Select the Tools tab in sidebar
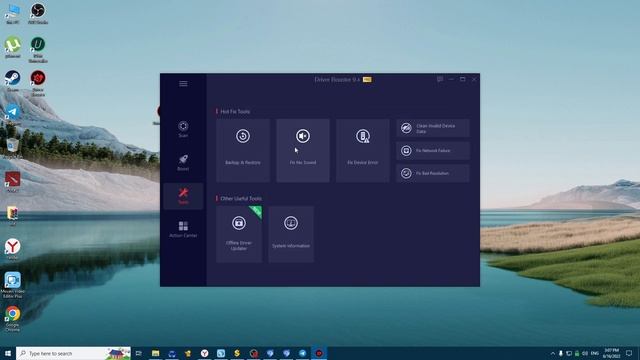This screenshot has width=640, height=360. 183,196
